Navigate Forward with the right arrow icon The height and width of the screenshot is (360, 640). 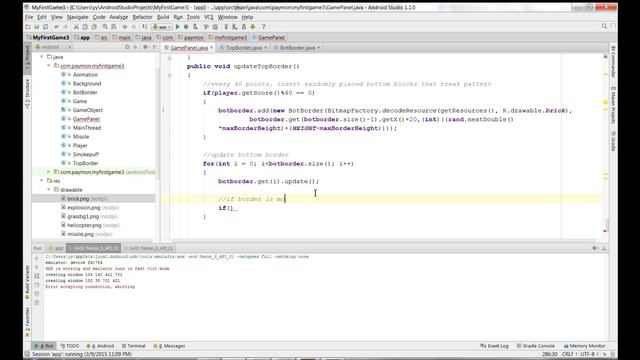133,27
